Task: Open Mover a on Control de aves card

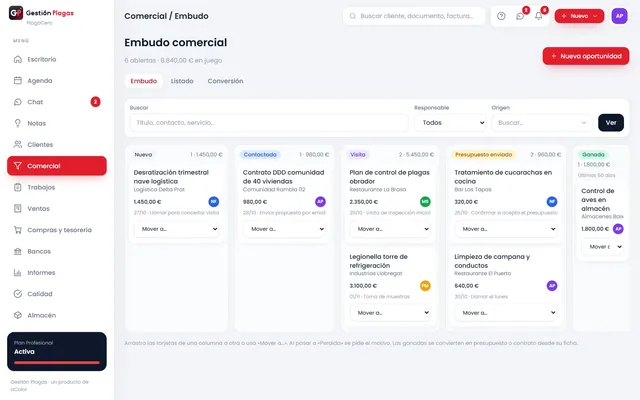Action: 603,247
